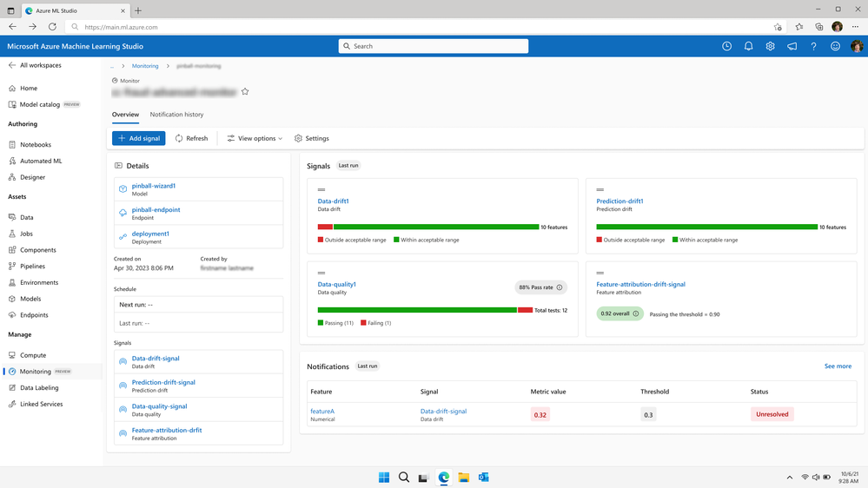The width and height of the screenshot is (868, 488).
Task: Open the notifications bell icon
Action: [748, 47]
